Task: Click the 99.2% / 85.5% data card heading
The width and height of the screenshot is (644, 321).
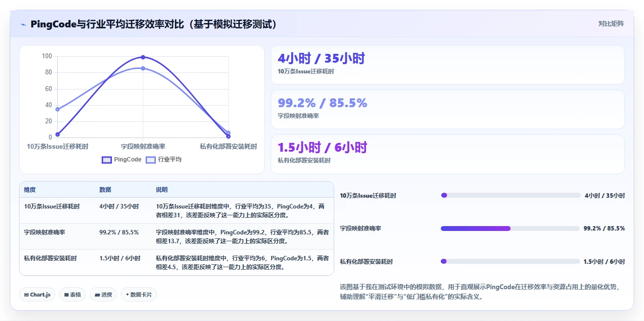Action: (x=322, y=103)
